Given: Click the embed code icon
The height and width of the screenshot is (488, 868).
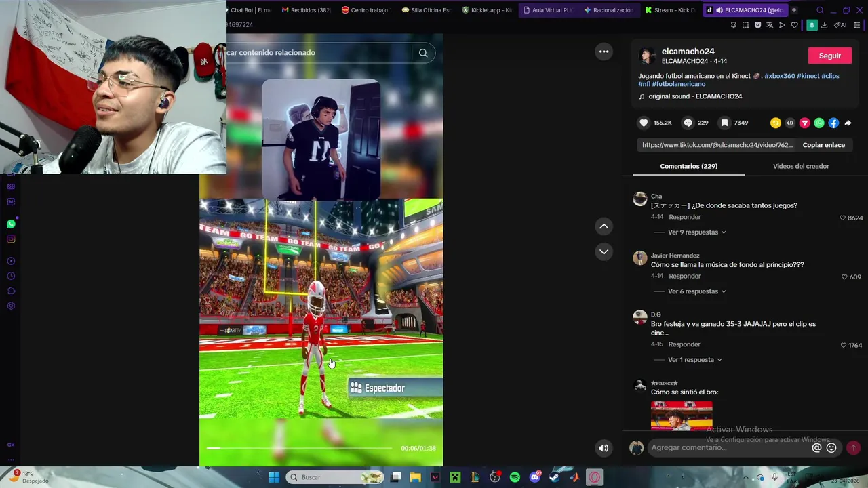Looking at the screenshot, I should pos(790,123).
